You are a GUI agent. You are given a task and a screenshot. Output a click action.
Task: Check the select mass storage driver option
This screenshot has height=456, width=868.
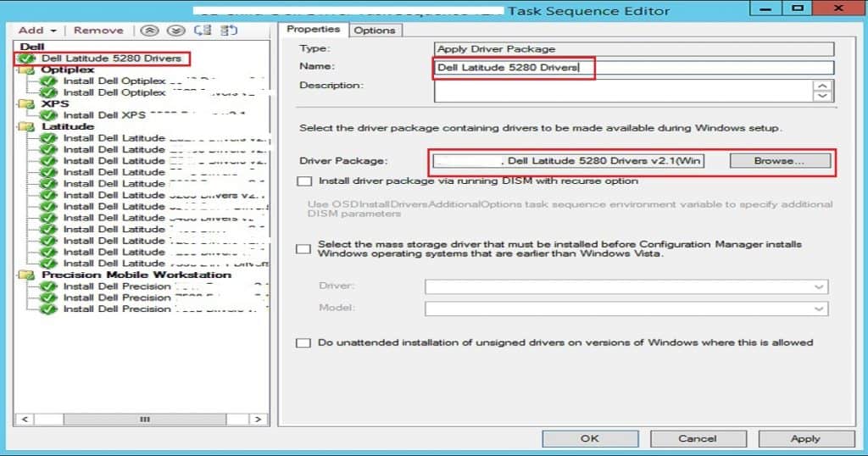(303, 249)
